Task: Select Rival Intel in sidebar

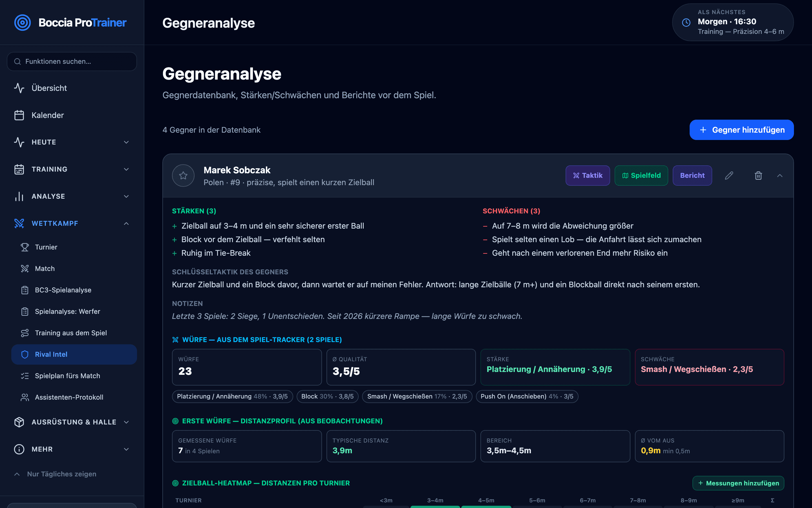Action: (x=74, y=354)
